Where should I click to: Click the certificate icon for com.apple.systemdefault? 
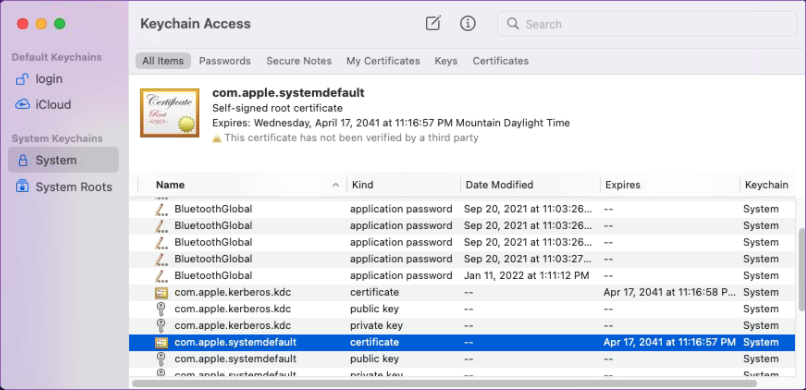click(161, 343)
